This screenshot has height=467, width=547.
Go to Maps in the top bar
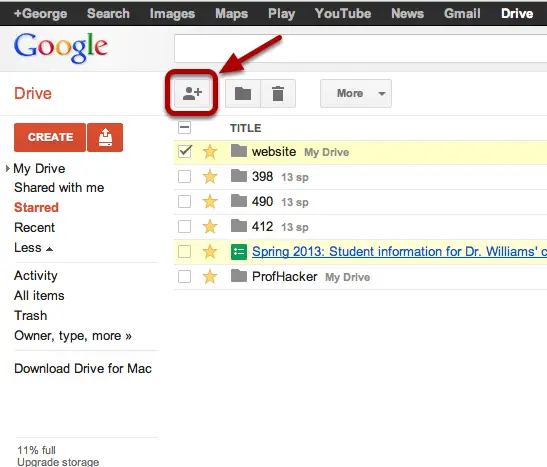[232, 14]
